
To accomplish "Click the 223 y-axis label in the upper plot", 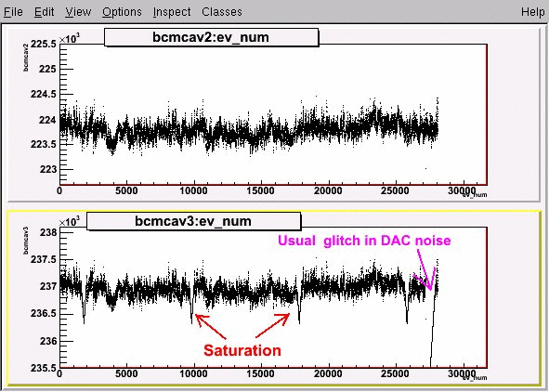I will [47, 169].
